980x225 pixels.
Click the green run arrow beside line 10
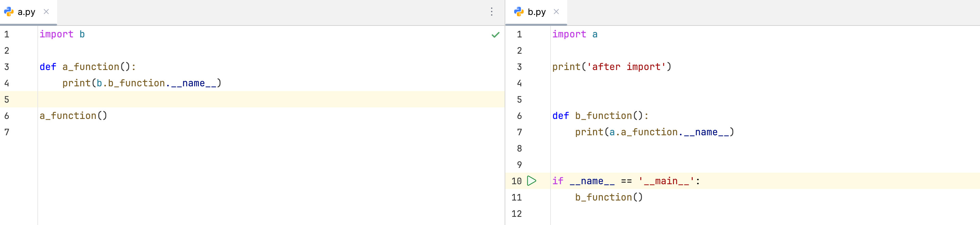point(531,181)
